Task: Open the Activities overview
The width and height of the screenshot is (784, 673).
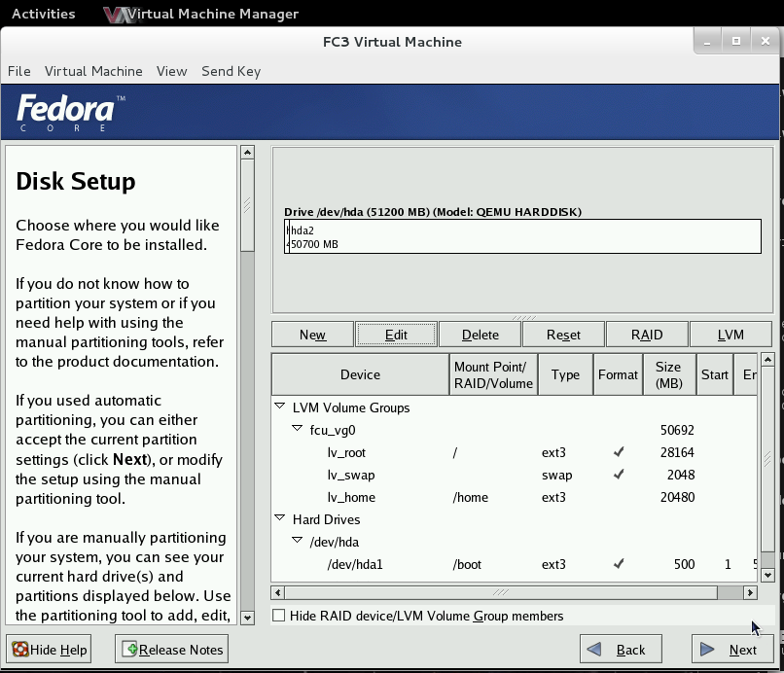Action: point(44,14)
